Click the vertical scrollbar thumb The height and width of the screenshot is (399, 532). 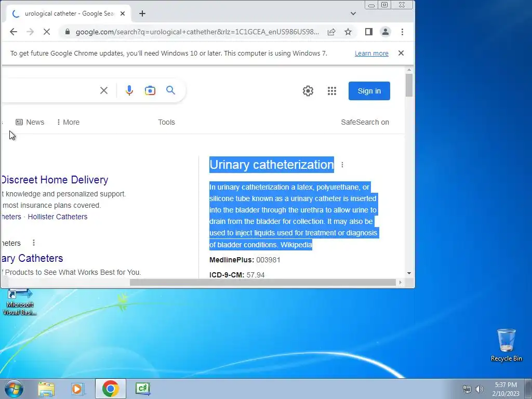(409, 85)
